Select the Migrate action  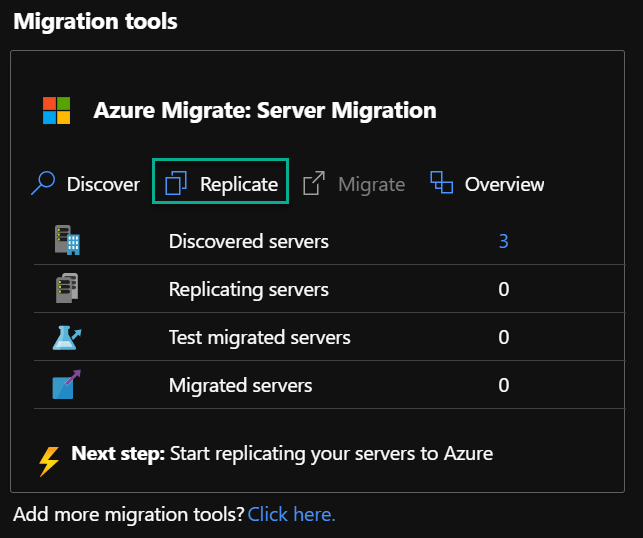[x=354, y=184]
